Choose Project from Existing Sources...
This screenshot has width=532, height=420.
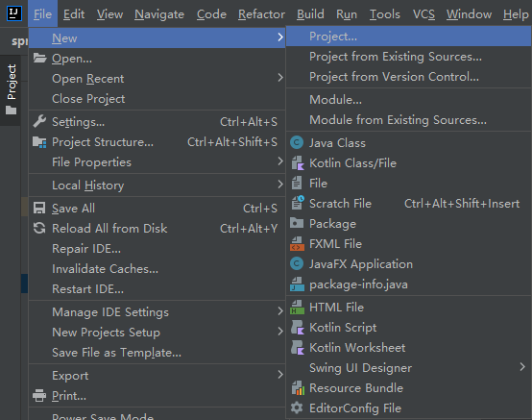coord(408,57)
